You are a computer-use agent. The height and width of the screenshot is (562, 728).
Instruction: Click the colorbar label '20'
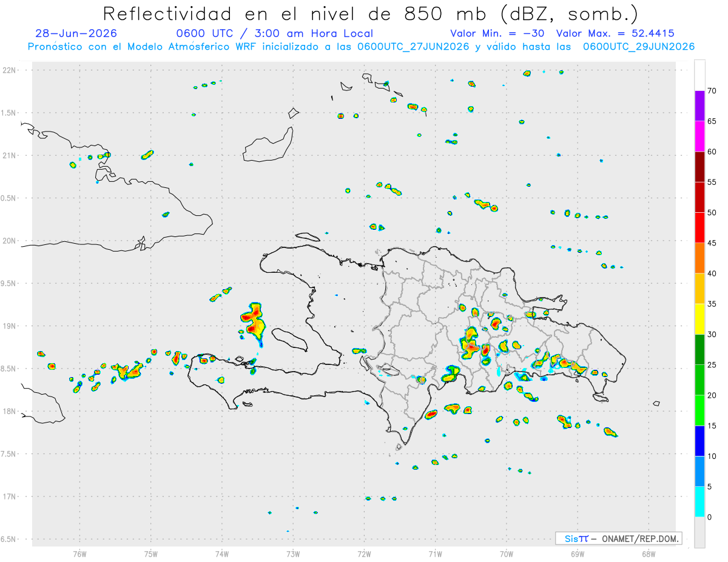tap(713, 395)
